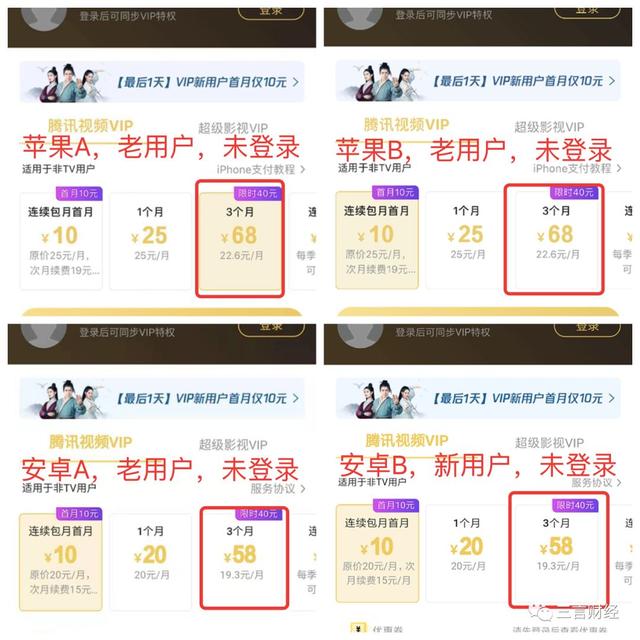Viewport: 640px width, 640px height.
Task: Tap the yellow coupon icon at bottom of Android B
Action: point(358,629)
